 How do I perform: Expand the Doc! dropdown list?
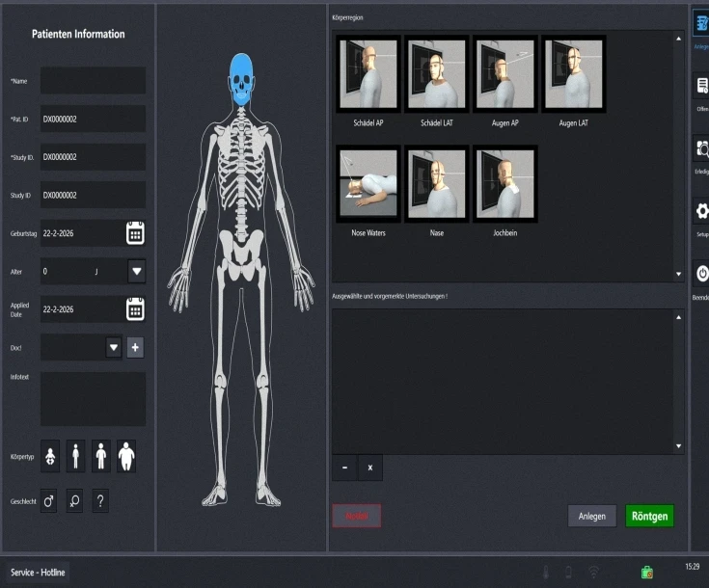(x=114, y=348)
